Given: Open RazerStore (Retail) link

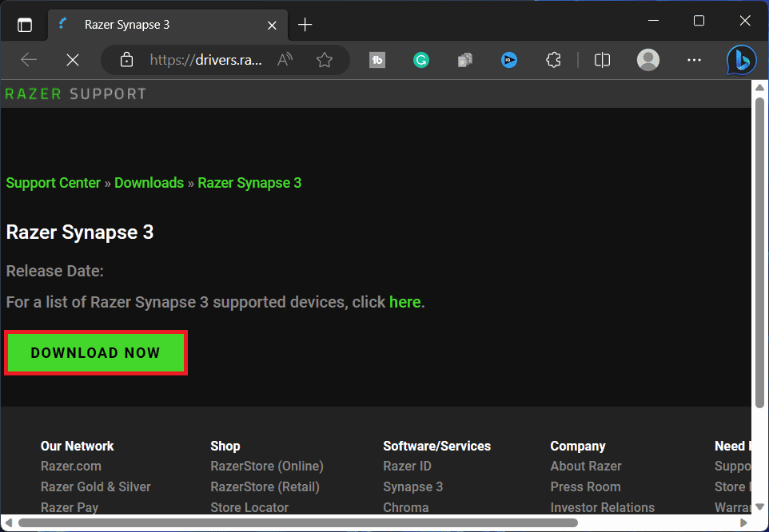Looking at the screenshot, I should point(265,486).
